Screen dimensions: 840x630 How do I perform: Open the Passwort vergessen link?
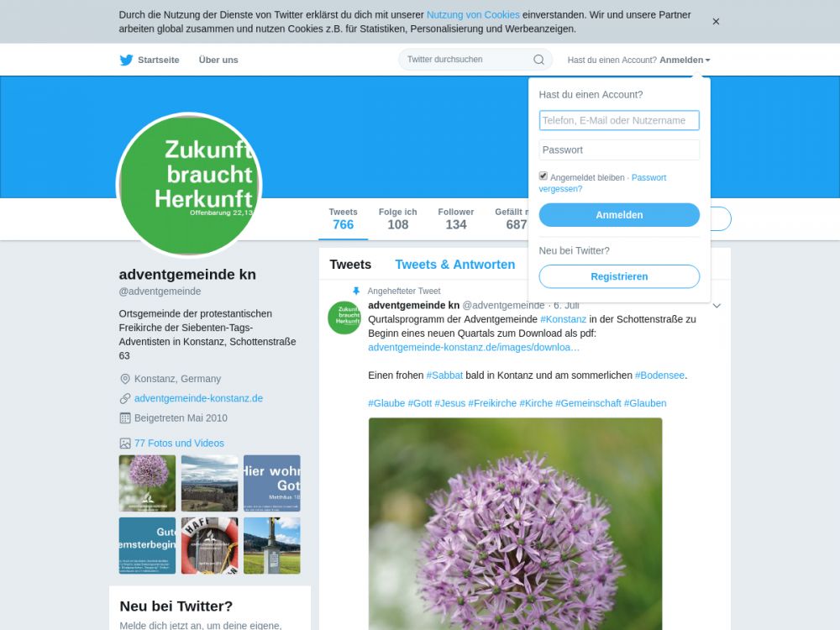[602, 183]
